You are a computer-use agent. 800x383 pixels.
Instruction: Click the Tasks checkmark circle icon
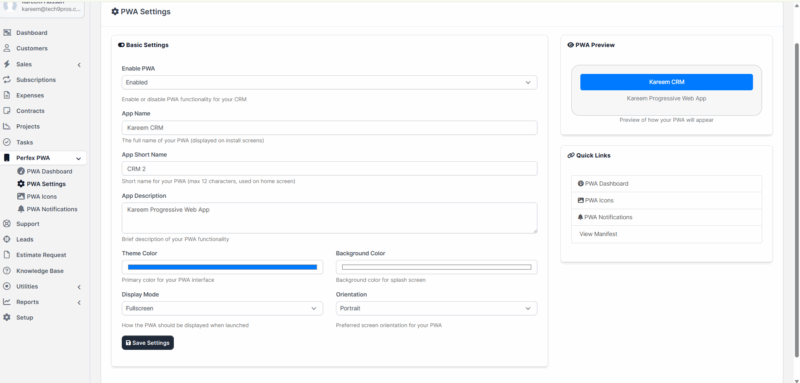pos(7,142)
